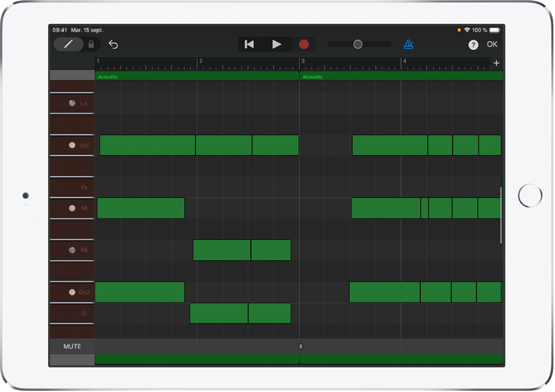Undo the last edit with the arrow
This screenshot has height=392, width=555.
click(113, 45)
